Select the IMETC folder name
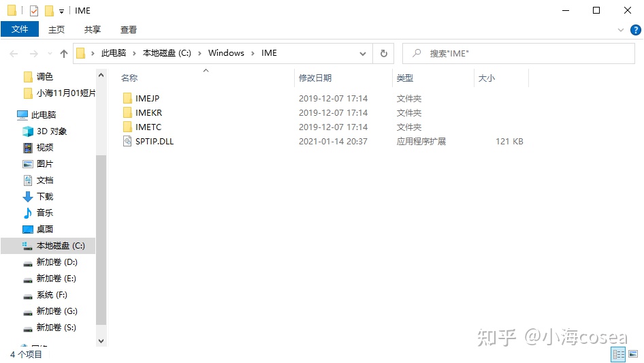Image resolution: width=644 pixels, height=363 pixels. [148, 127]
